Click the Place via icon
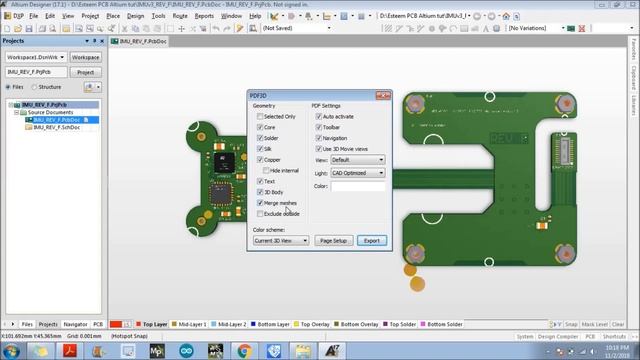The height and width of the screenshot is (360, 640). coord(442,29)
